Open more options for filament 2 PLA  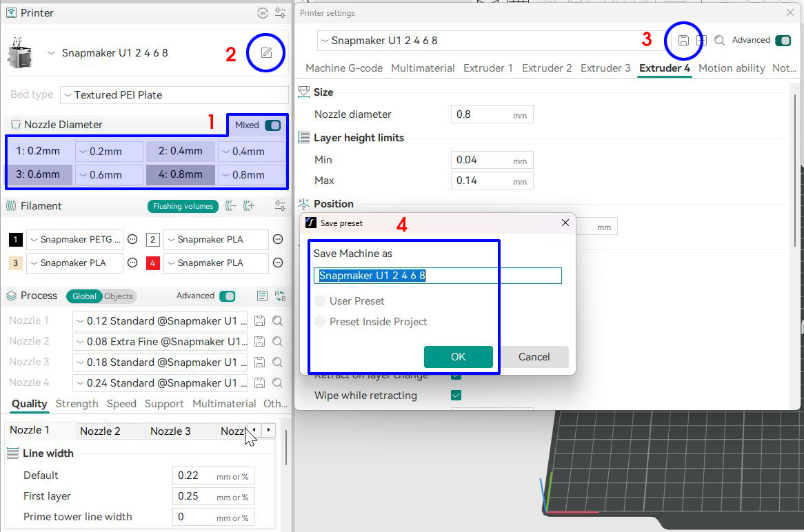pyautogui.click(x=278, y=239)
